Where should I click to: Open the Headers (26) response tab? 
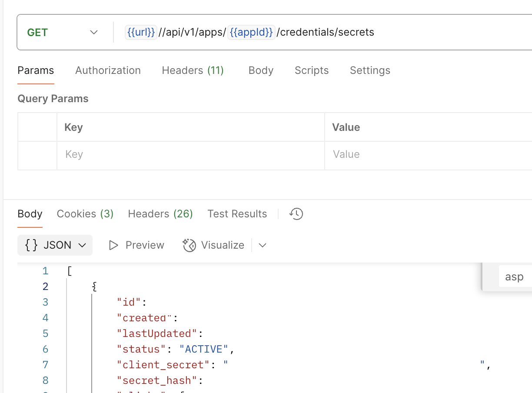[160, 213]
